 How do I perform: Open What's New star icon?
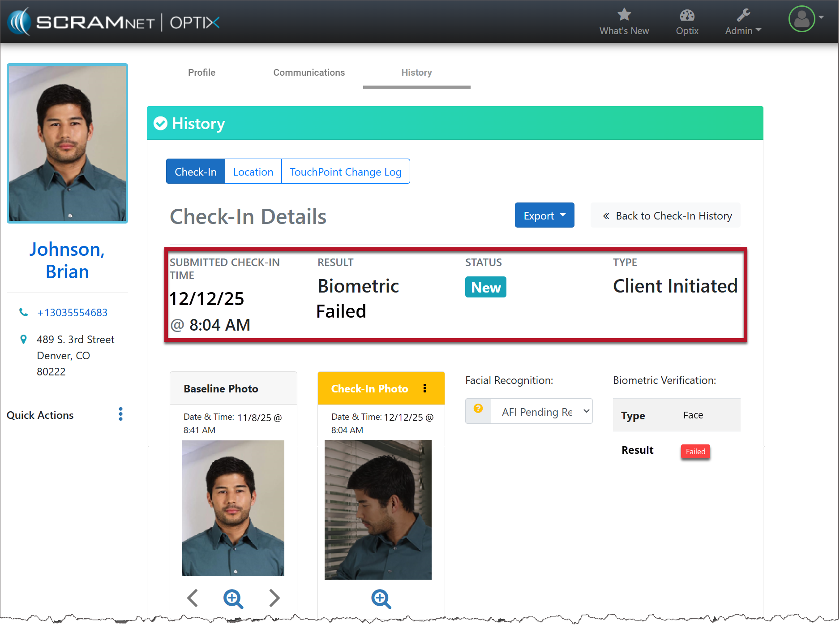click(x=624, y=15)
